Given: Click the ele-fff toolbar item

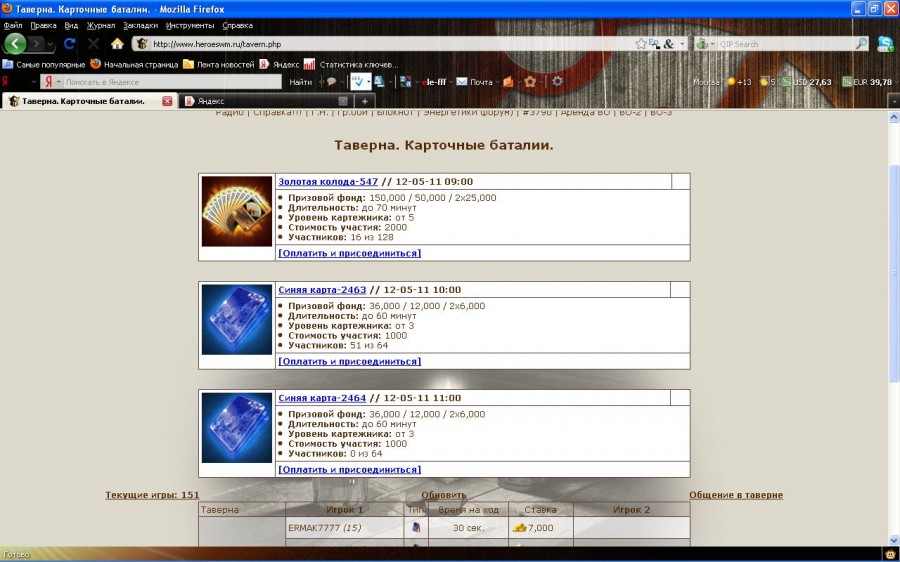Looking at the screenshot, I should 433,82.
